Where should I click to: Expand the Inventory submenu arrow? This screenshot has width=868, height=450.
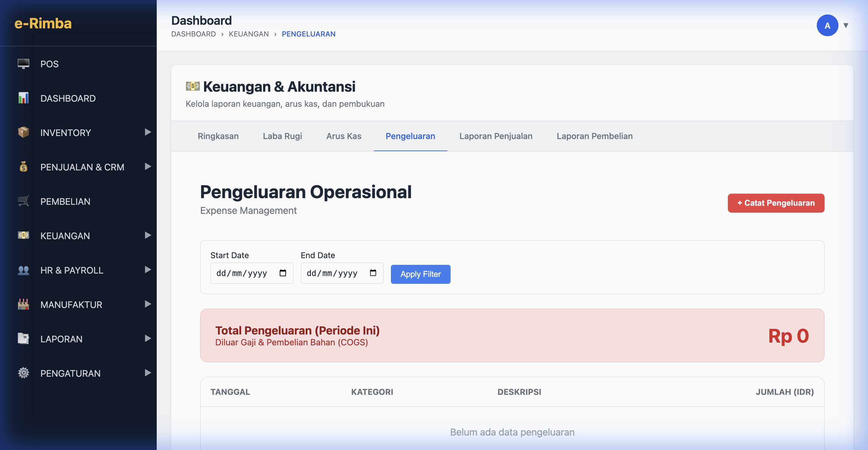(x=148, y=132)
